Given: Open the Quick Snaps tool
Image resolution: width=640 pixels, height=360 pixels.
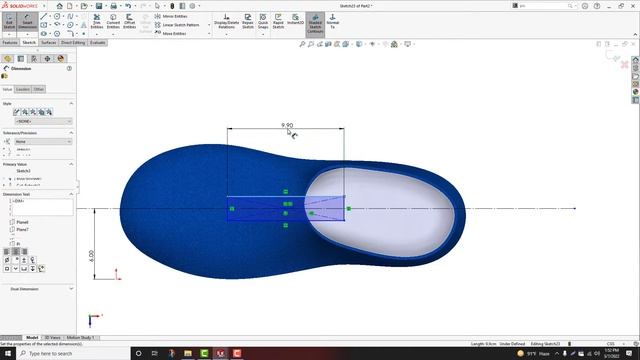Looking at the screenshot, I should (263, 21).
